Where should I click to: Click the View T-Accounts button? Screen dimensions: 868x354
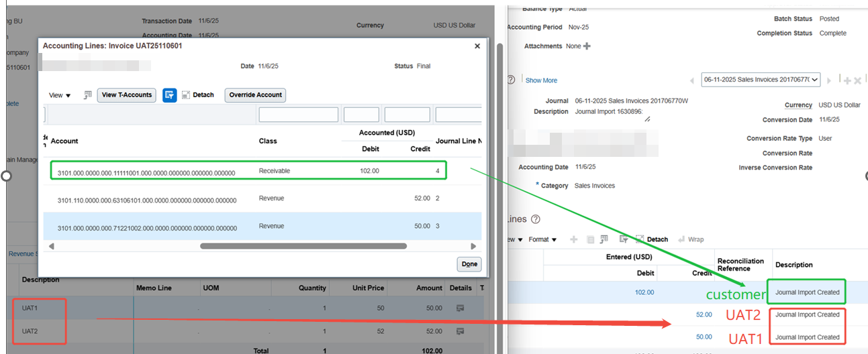point(127,95)
